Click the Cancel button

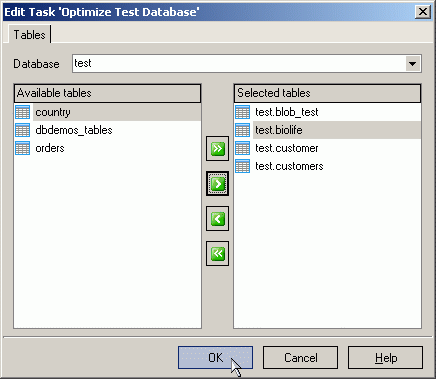300,358
